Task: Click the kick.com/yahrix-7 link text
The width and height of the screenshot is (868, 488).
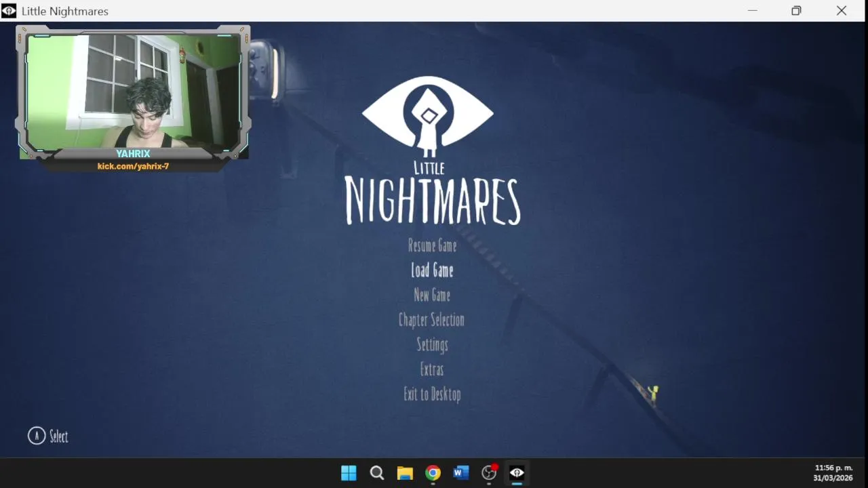Action: [x=133, y=166]
